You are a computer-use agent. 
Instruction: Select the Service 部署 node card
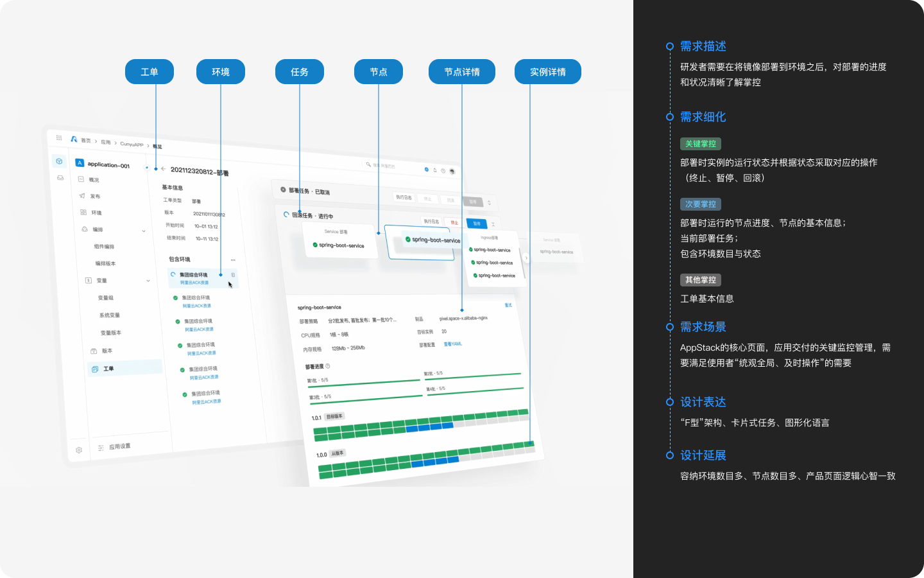[339, 241]
